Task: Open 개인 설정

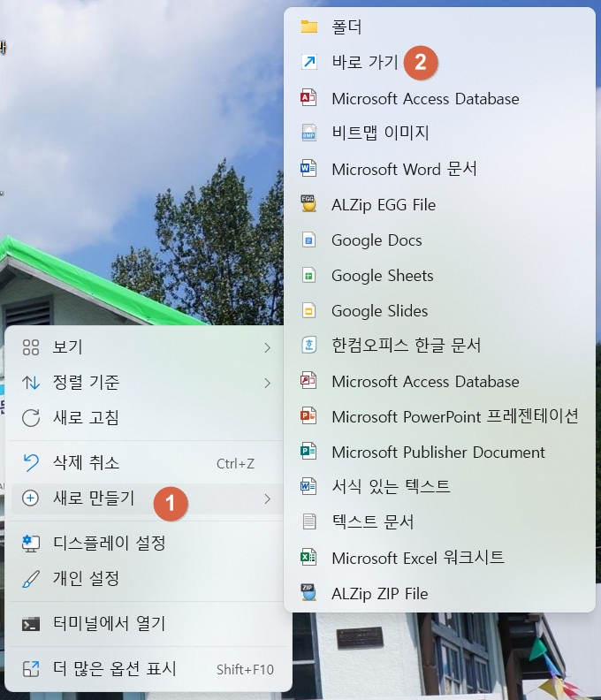Action: 148,579
